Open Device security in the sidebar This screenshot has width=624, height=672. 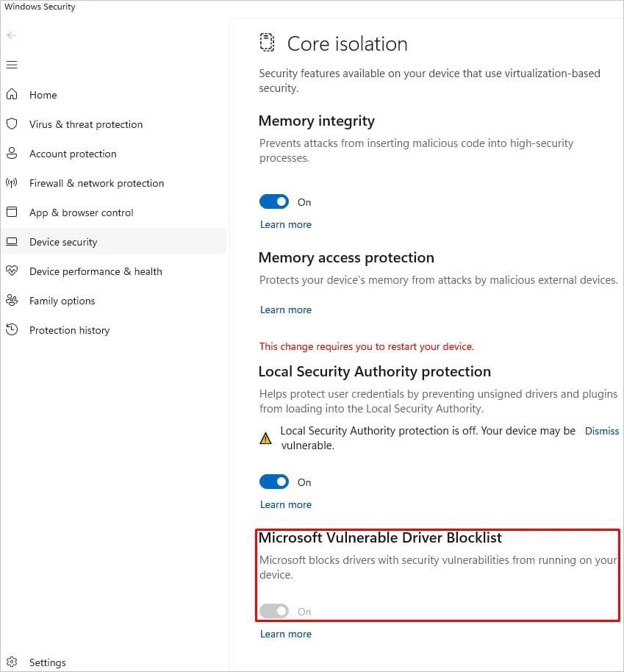click(63, 242)
